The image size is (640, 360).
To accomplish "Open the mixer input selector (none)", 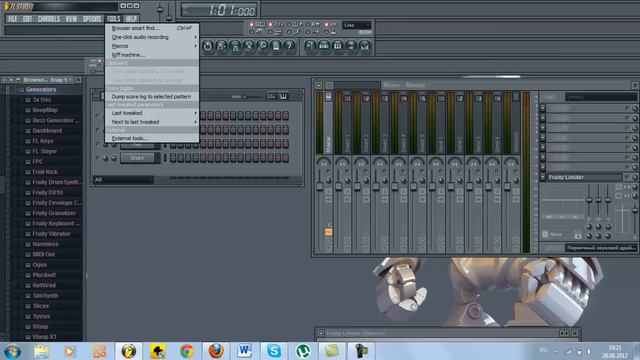I will [601, 97].
